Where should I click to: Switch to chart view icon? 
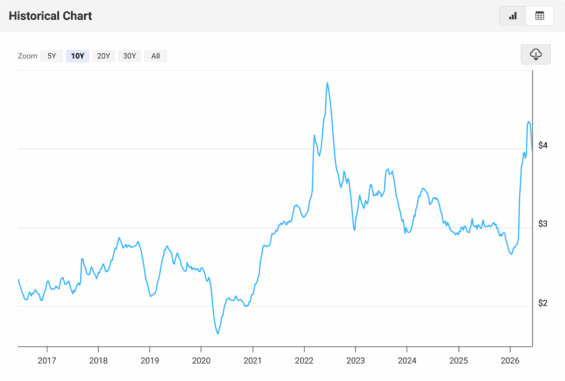click(513, 16)
